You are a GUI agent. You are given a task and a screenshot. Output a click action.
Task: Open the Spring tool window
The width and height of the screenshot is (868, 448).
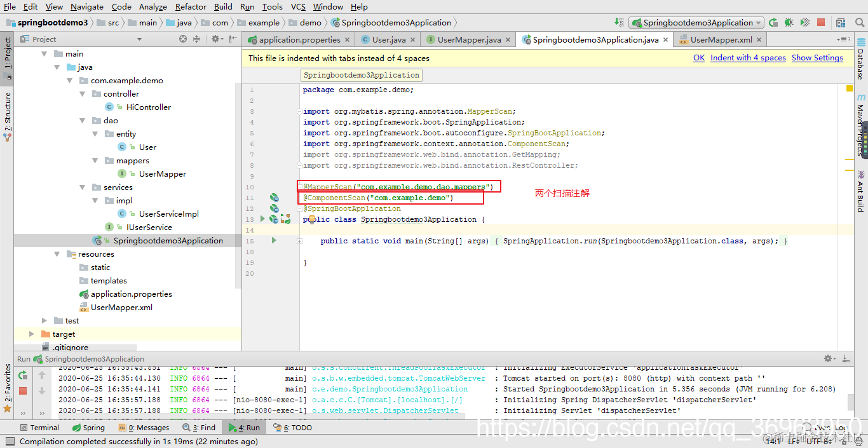(x=88, y=428)
